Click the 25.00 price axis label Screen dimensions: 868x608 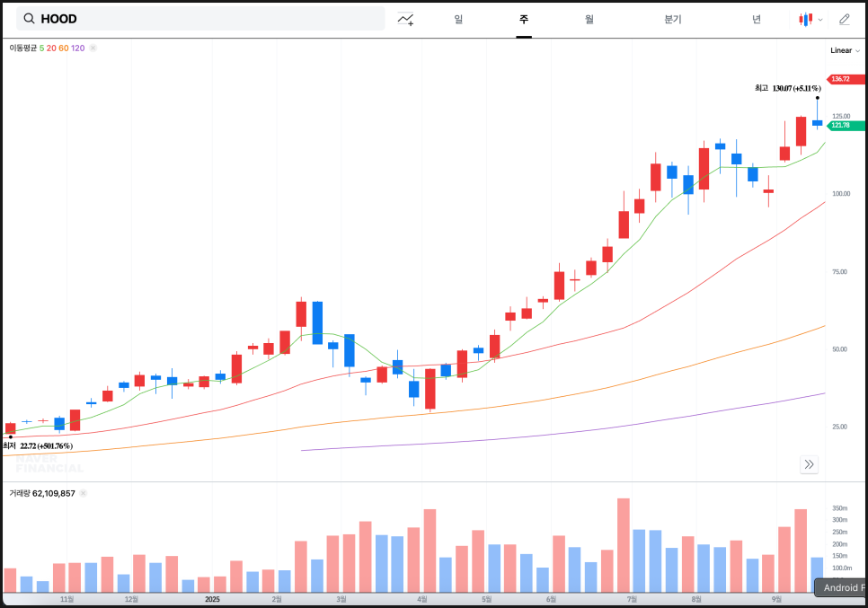pyautogui.click(x=840, y=427)
